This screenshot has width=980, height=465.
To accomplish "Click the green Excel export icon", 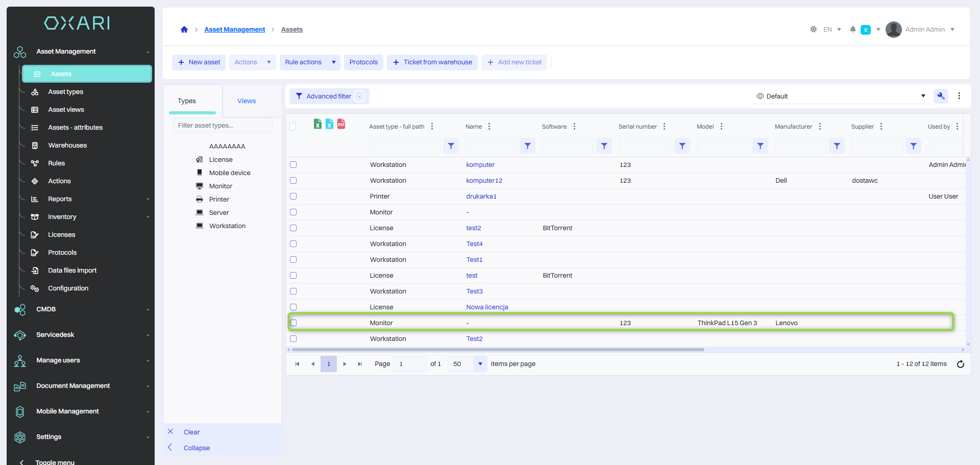I will (317, 124).
